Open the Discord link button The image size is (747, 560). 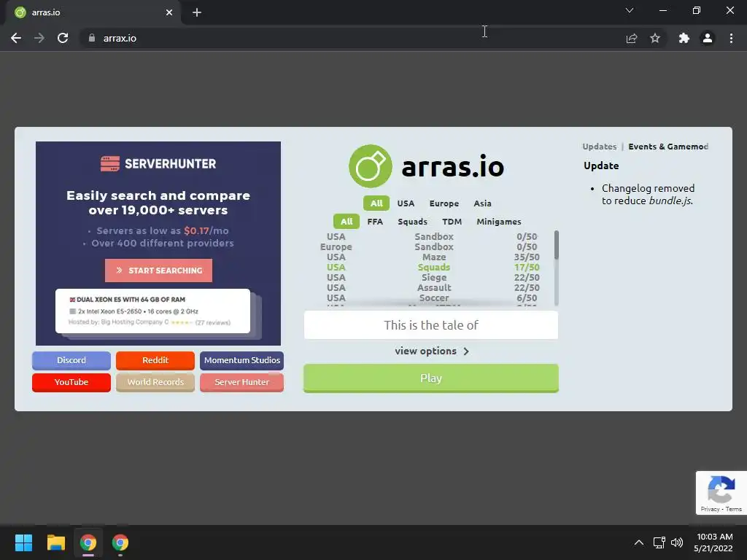pos(71,360)
